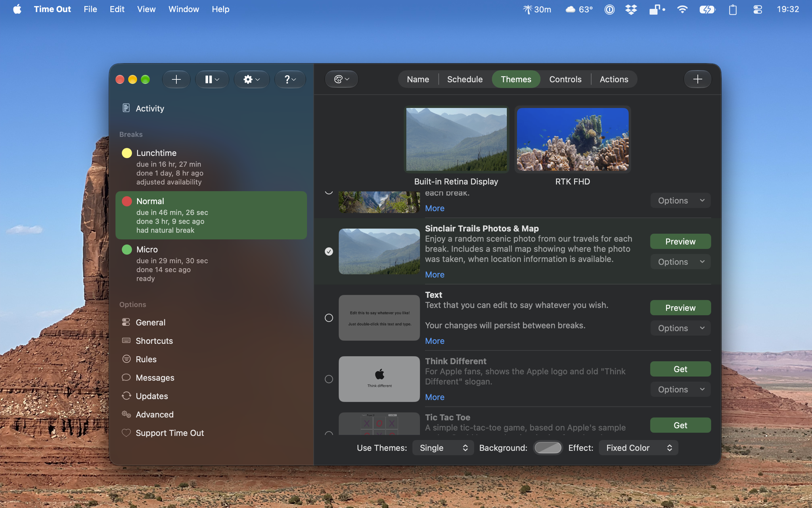Select the Lunchtime break row
The height and width of the screenshot is (508, 812).
coord(211,167)
